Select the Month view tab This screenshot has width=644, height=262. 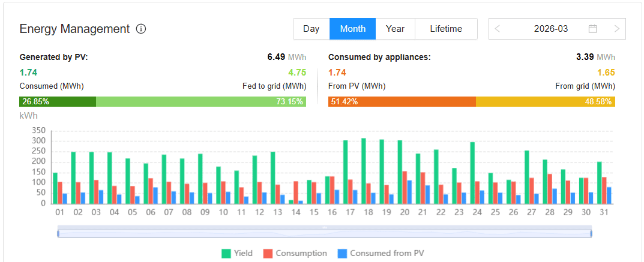pyautogui.click(x=352, y=29)
